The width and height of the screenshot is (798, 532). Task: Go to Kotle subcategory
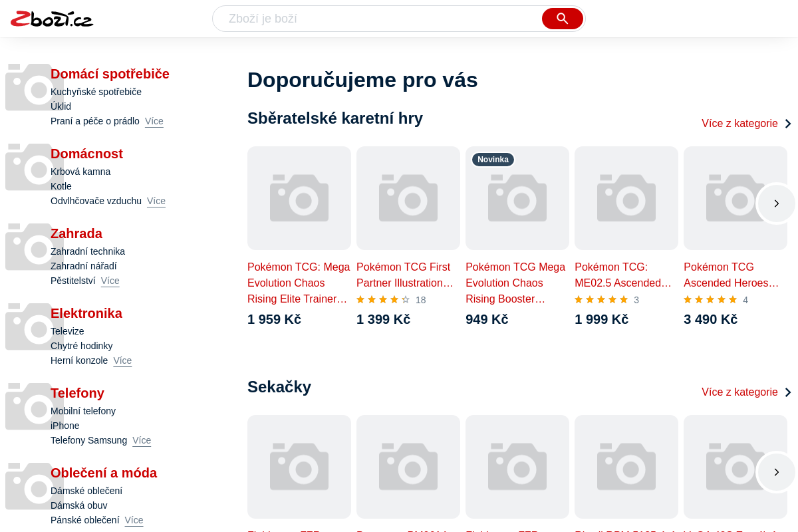pos(61,186)
